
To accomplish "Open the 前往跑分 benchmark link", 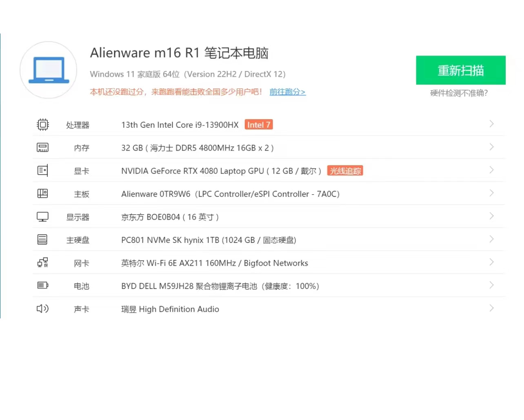I will tap(287, 92).
